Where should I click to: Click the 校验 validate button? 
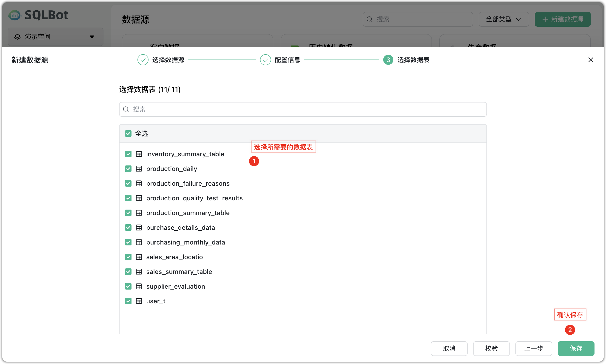coord(491,349)
